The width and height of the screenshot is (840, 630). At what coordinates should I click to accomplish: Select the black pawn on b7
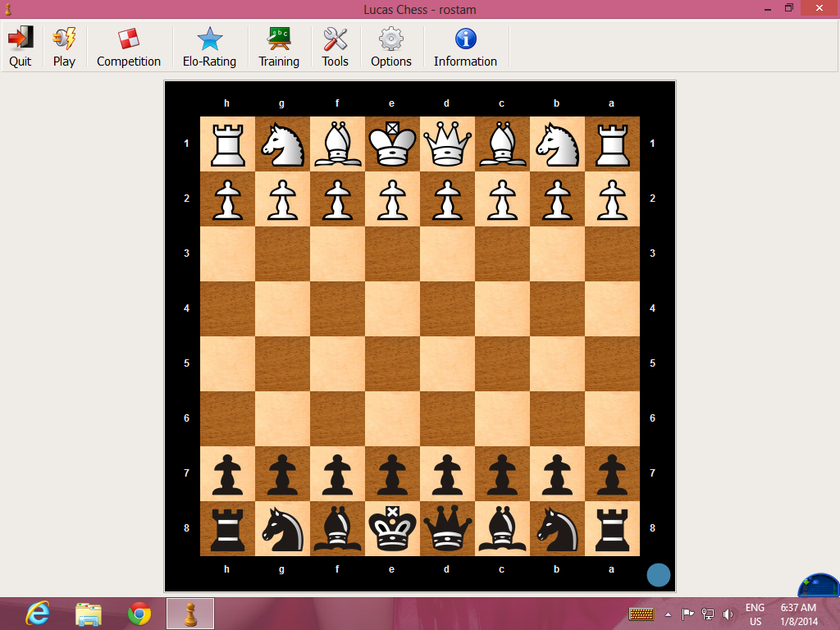click(x=557, y=474)
